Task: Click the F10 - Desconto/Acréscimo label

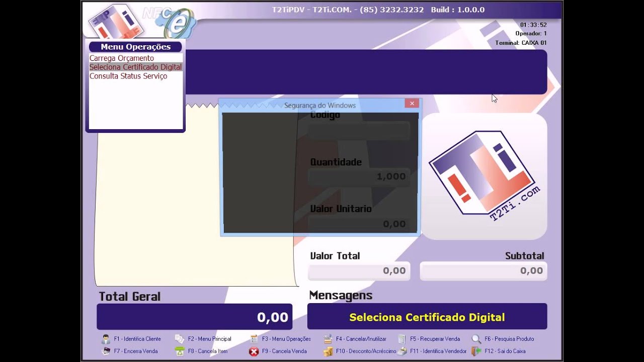Action: click(x=366, y=351)
